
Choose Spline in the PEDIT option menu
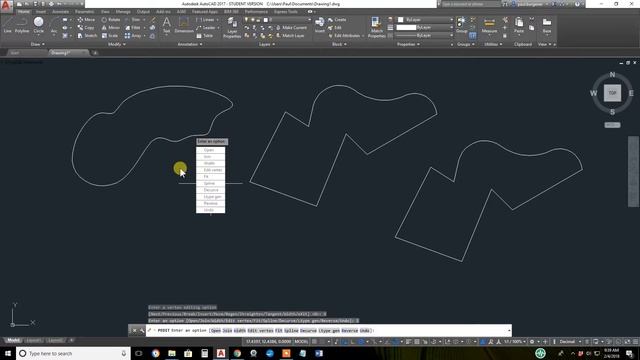click(210, 183)
